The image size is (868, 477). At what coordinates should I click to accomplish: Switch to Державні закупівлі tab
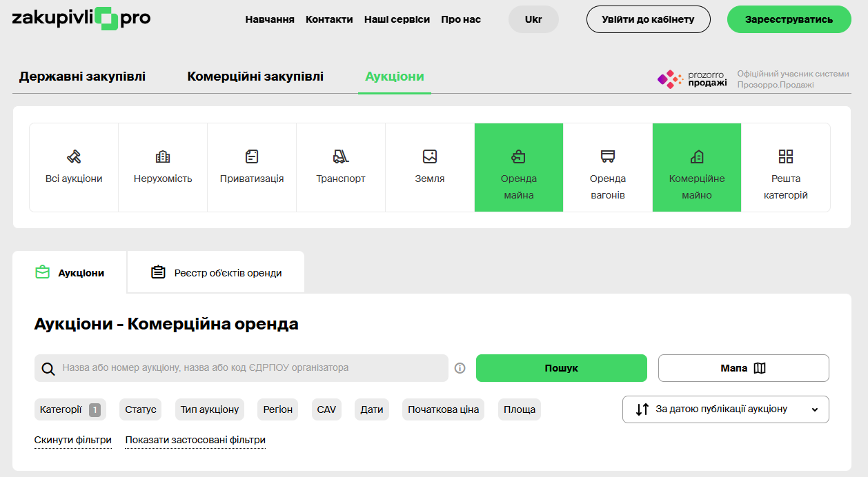(82, 77)
